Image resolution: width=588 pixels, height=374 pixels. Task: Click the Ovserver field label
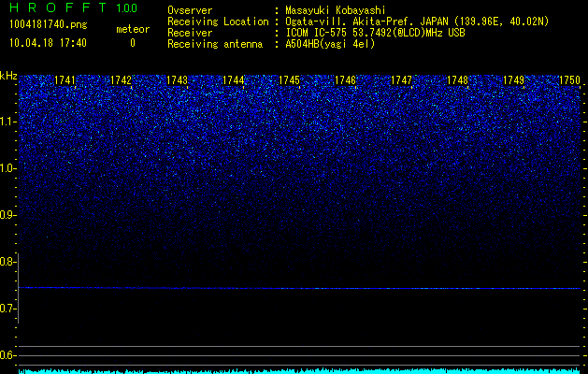190,10
